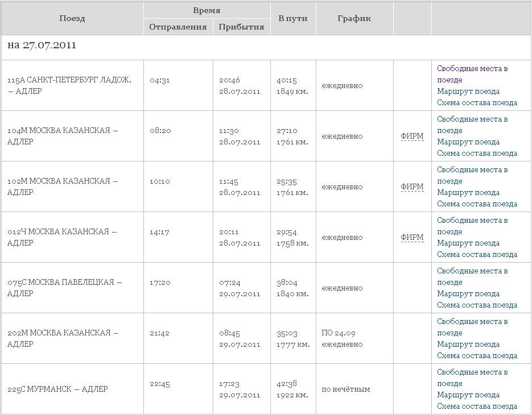This screenshot has width=532, height=415.
Task: Open 'Схема состава поезда' for train 225С Мурманск
Action: pos(477,406)
